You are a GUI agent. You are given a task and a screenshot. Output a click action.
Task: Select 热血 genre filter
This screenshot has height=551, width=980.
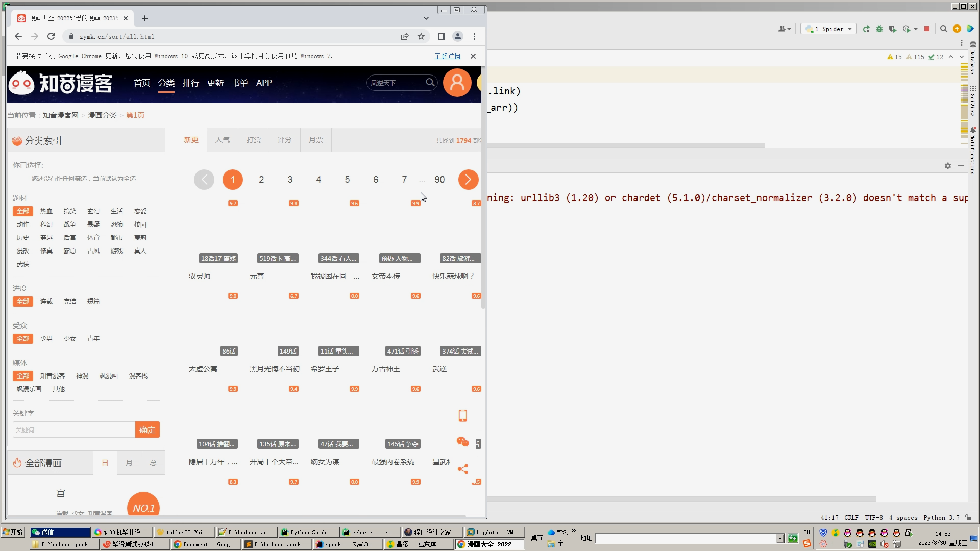(x=46, y=211)
